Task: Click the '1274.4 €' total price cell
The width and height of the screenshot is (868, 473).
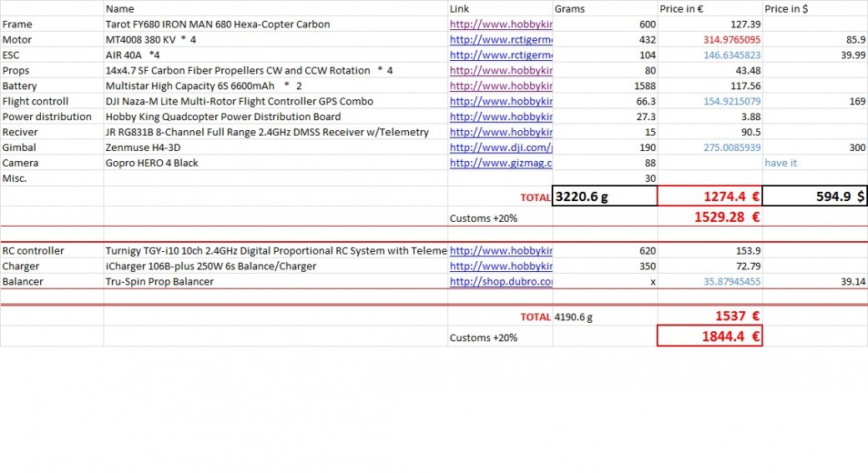Action: pos(709,196)
